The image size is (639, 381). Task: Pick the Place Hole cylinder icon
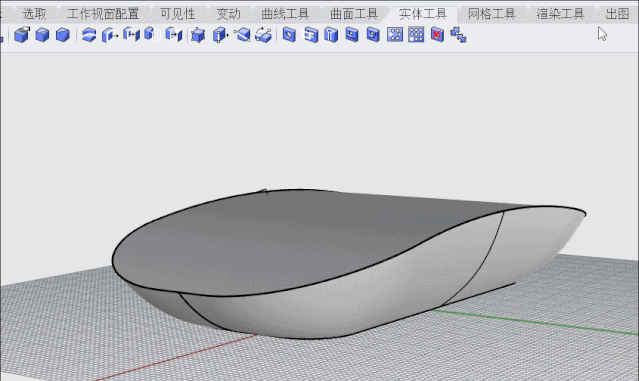click(331, 35)
